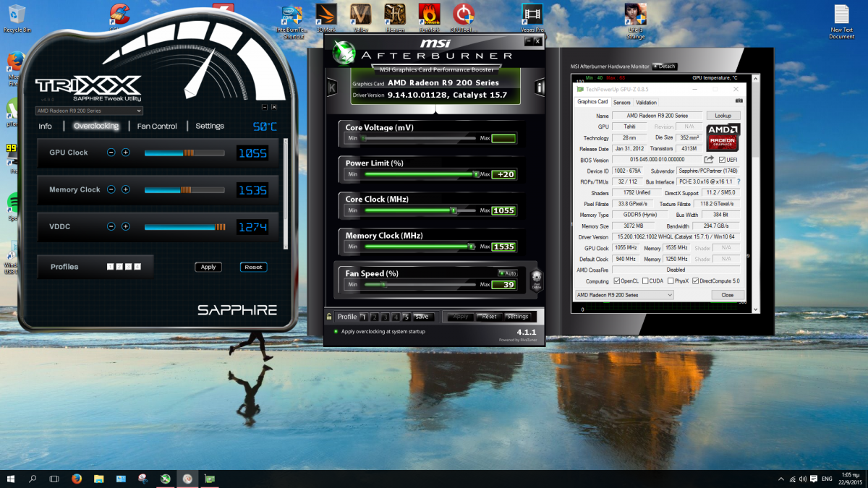Open Fan Control tab in TRIXX
This screenshot has height=488, width=868.
[x=157, y=126]
